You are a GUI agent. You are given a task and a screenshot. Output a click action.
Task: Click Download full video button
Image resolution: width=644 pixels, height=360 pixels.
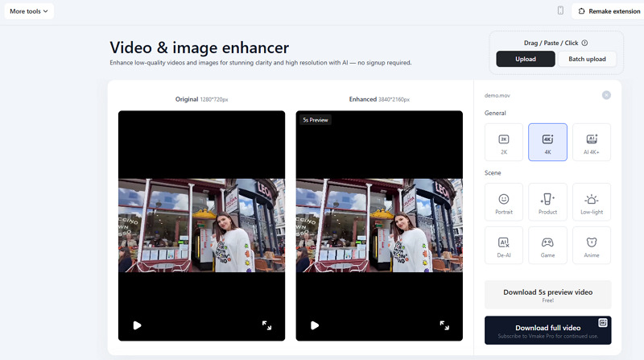547,330
